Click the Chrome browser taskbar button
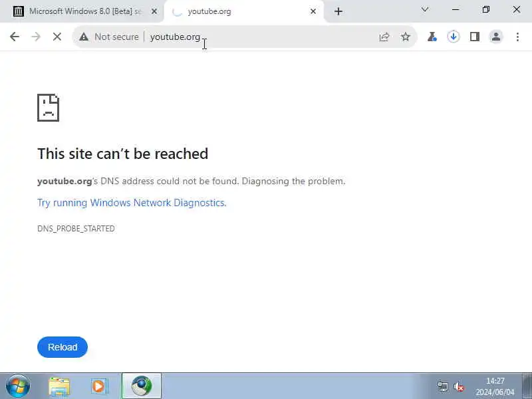532x399 pixels. [142, 386]
